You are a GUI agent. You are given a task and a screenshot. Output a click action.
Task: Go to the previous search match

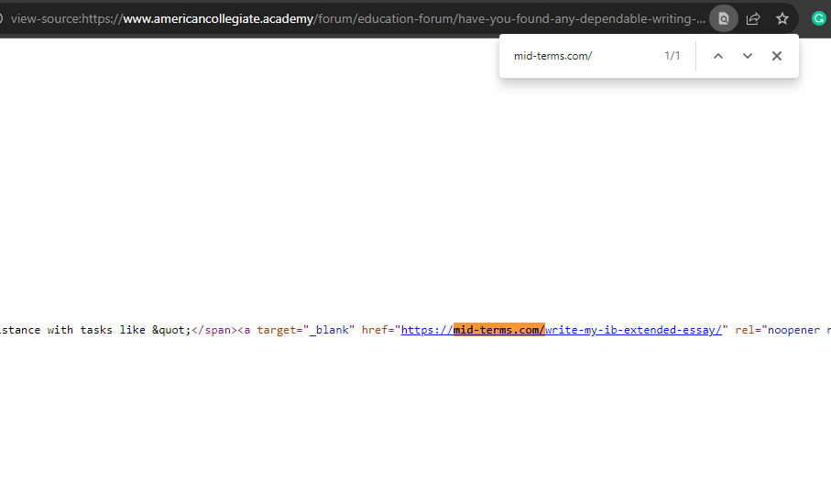(x=718, y=56)
